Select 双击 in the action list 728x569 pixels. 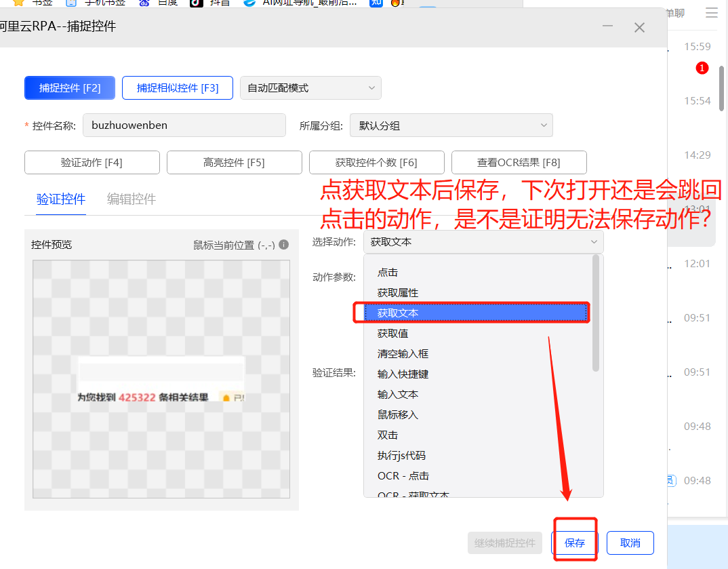pyautogui.click(x=477, y=435)
